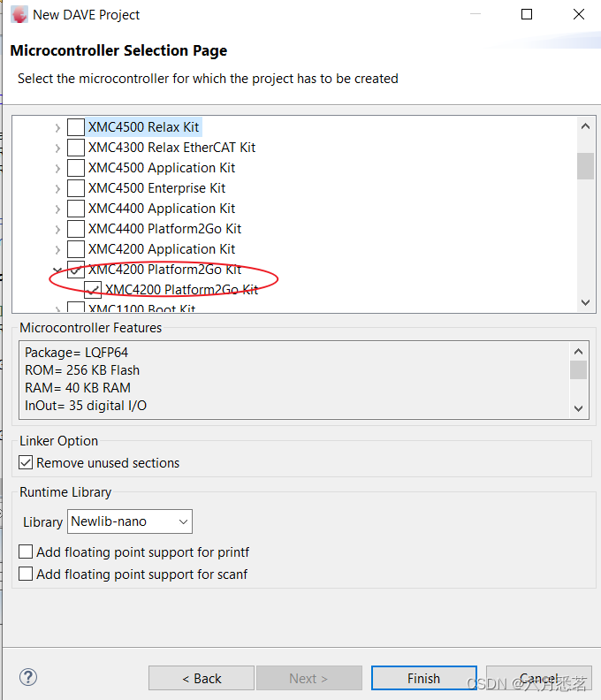Enable floating point support for scanf
Screen dimensions: 601x700
point(26,574)
